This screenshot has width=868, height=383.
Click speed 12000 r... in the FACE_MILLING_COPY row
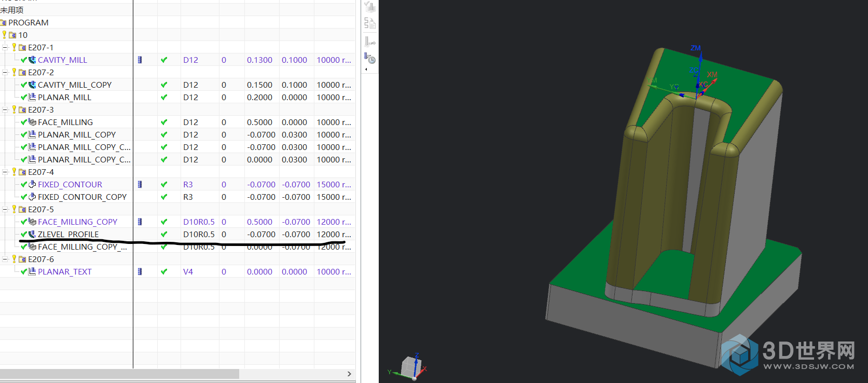[x=334, y=222]
